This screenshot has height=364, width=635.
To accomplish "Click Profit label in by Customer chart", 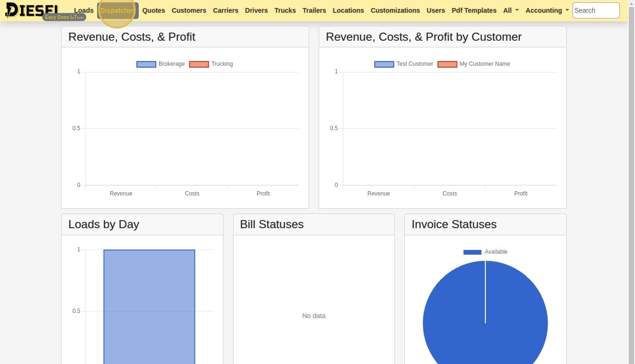I will pos(521,193).
